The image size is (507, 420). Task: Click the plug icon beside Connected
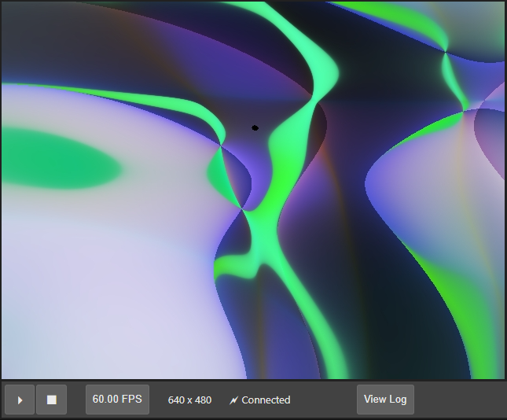pos(233,400)
